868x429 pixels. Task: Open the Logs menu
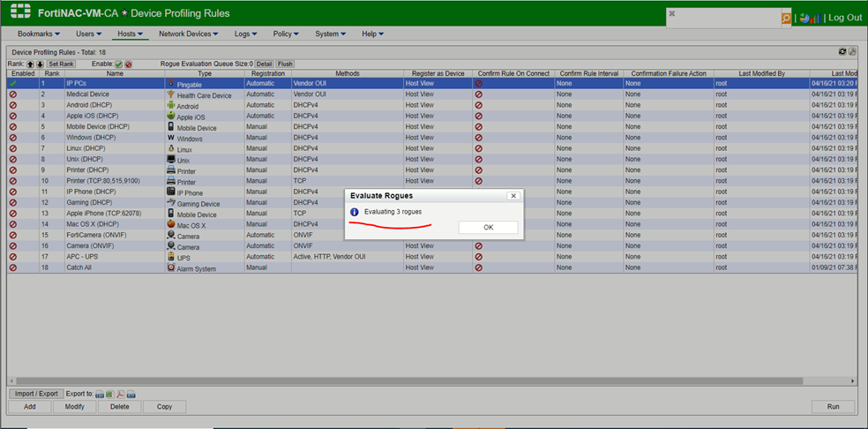245,34
